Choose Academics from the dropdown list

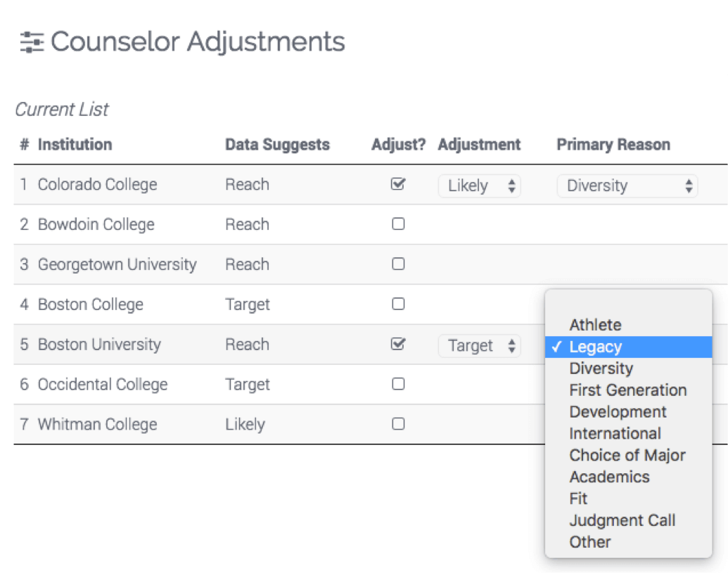[x=629, y=477]
